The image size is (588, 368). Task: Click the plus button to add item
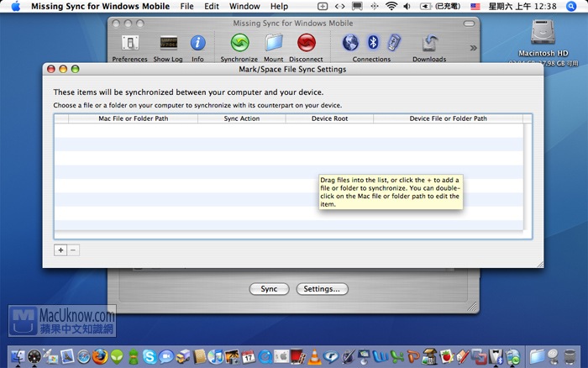click(60, 250)
